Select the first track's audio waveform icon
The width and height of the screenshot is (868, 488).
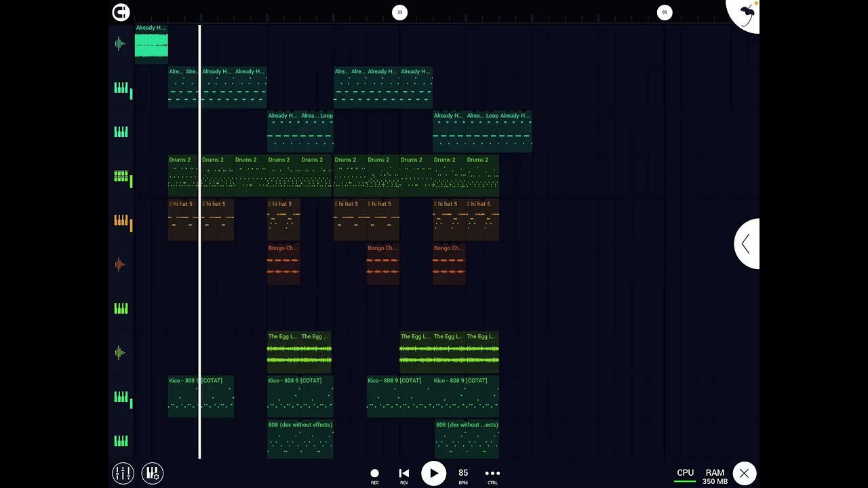[121, 44]
